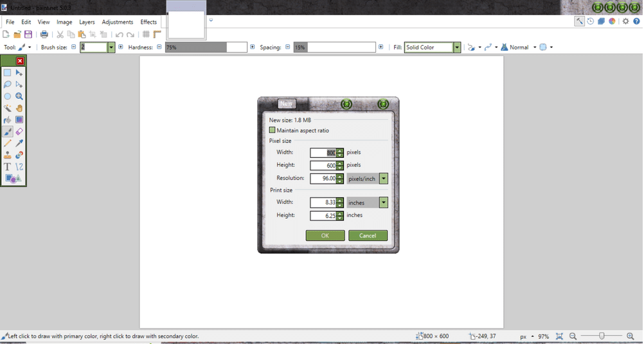Viewport: 644px width, 344px height.
Task: Open the View menu
Action: coord(44,22)
